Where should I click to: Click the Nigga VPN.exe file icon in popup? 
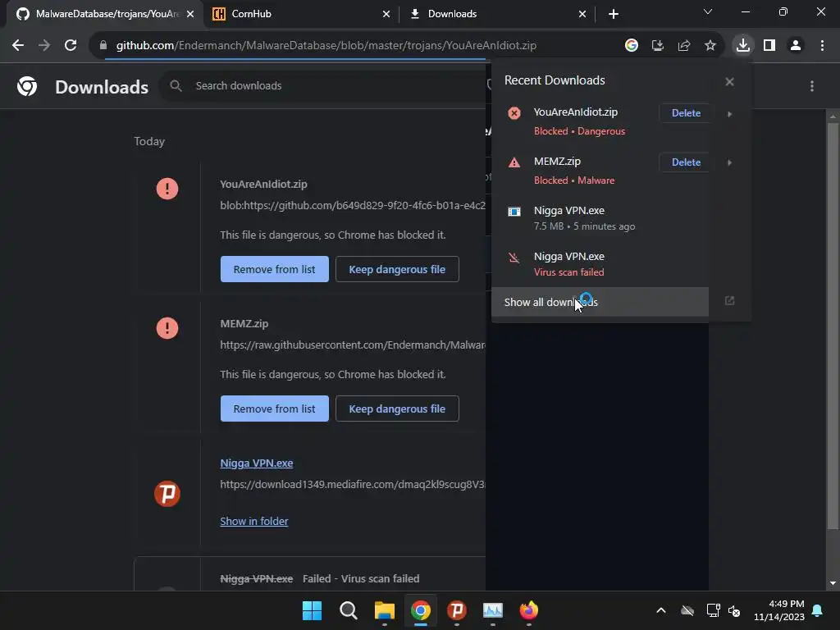pyautogui.click(x=514, y=212)
